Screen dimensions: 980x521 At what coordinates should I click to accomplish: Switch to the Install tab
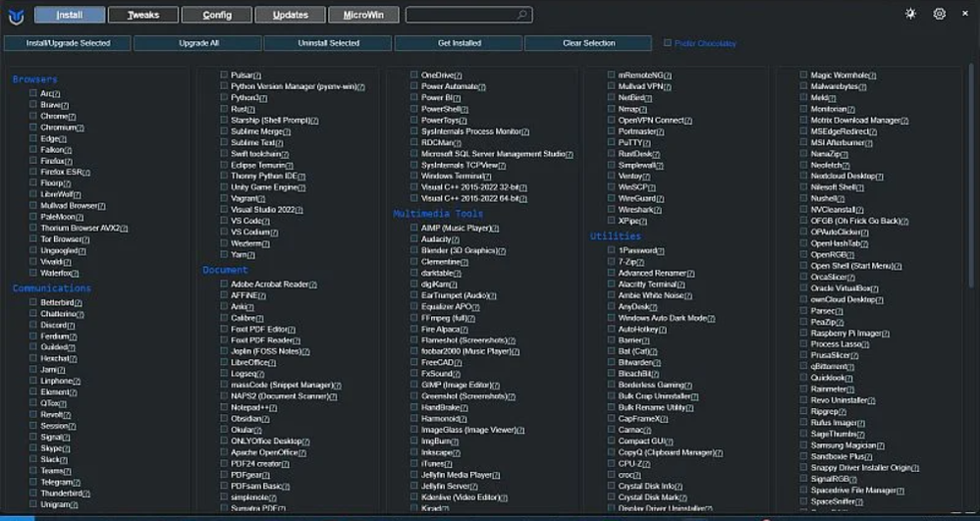(x=70, y=15)
